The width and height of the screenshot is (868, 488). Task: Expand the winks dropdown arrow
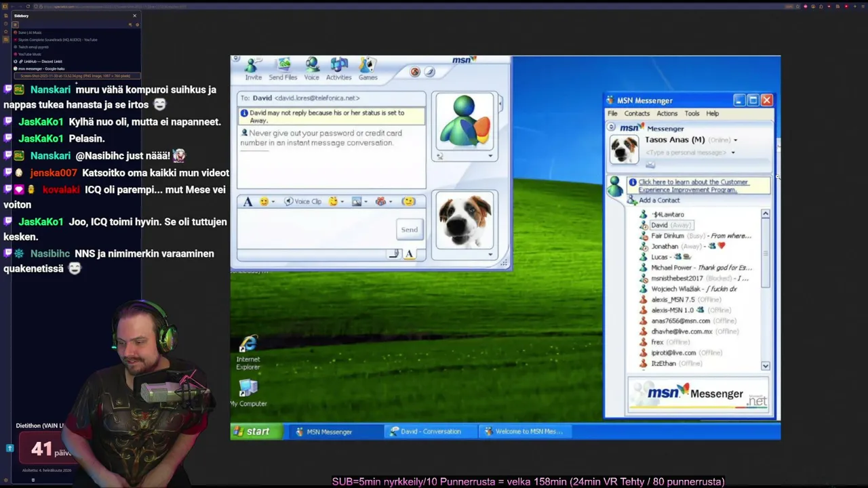coord(342,202)
